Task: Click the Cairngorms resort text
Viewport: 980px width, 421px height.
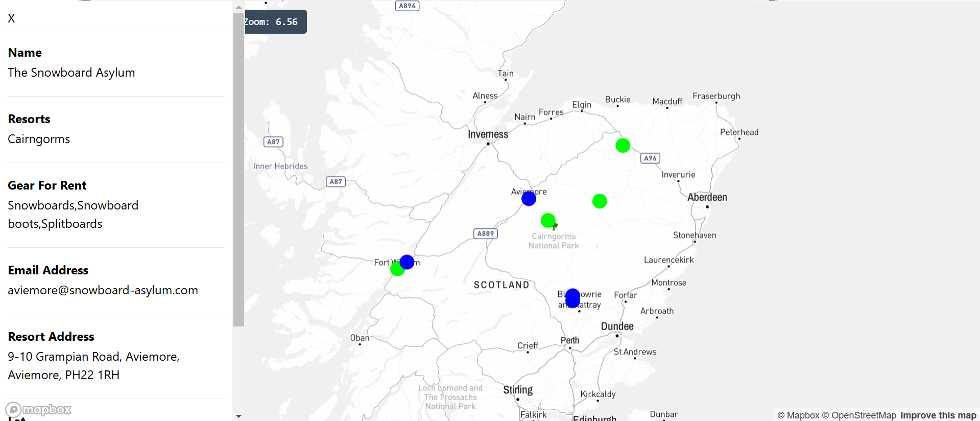Action: point(39,139)
